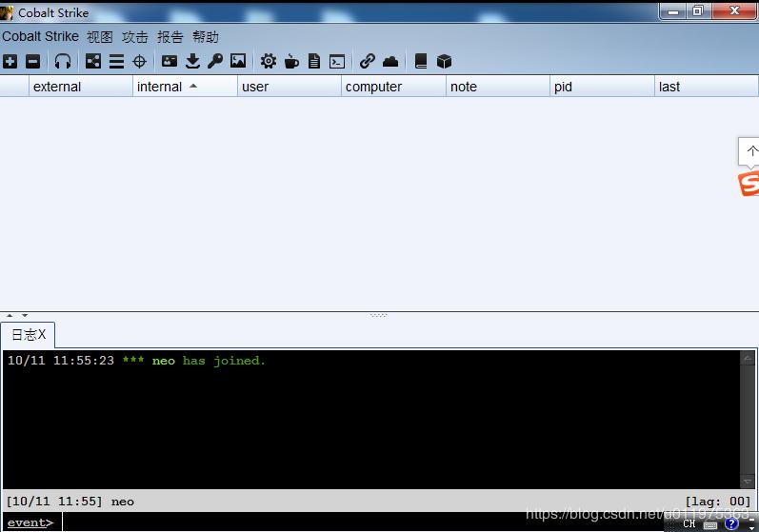Open downloads using the download arrow icon

192,61
